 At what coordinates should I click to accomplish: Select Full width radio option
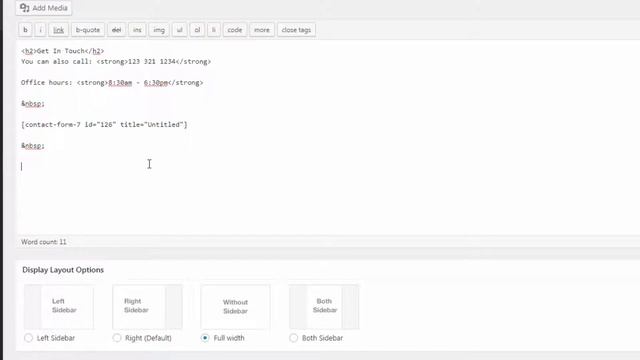pyautogui.click(x=205, y=338)
